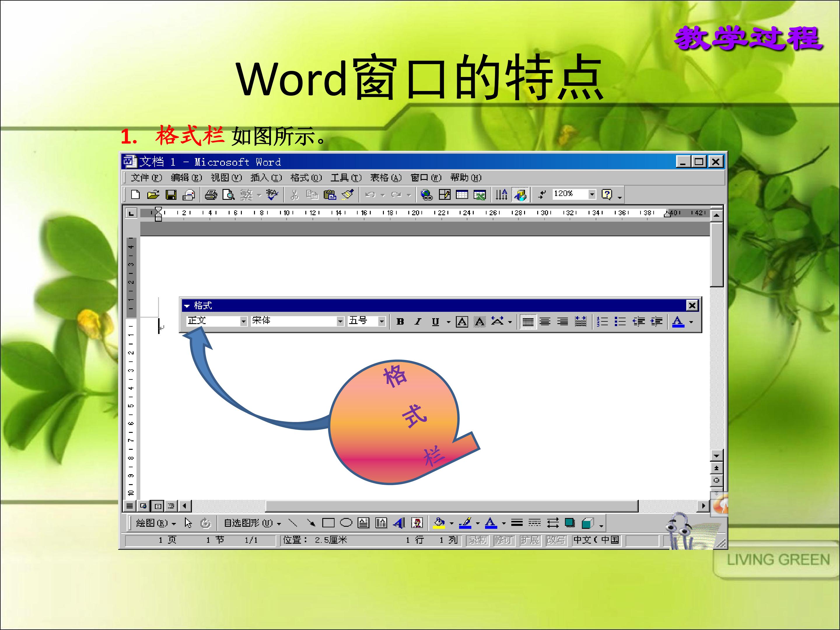Expand the 绘图 Draw menu

156,523
